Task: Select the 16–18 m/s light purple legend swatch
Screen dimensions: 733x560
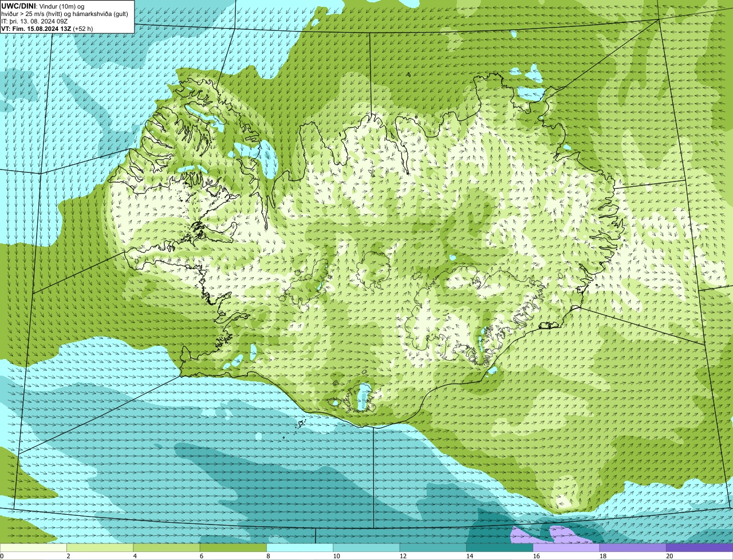Action: tap(566, 547)
